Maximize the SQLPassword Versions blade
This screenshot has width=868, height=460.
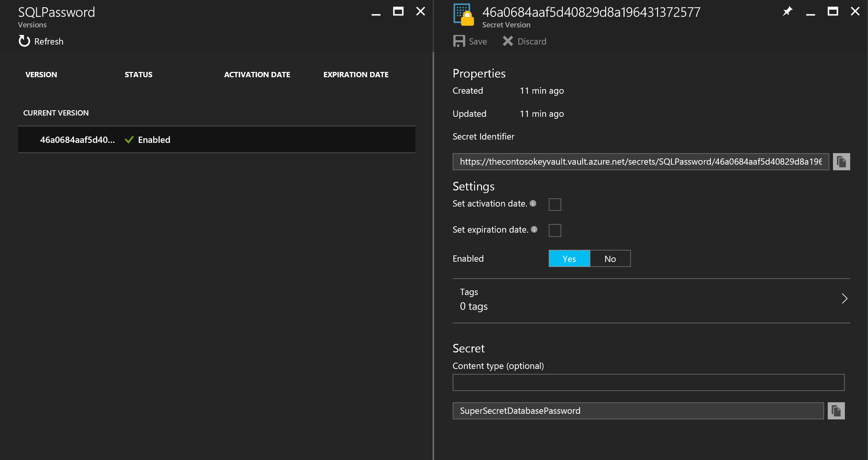[398, 12]
